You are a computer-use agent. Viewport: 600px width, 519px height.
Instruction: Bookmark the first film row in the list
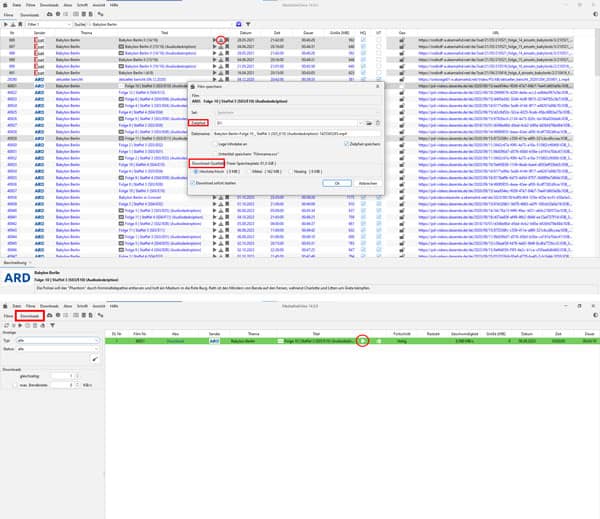tap(227, 40)
